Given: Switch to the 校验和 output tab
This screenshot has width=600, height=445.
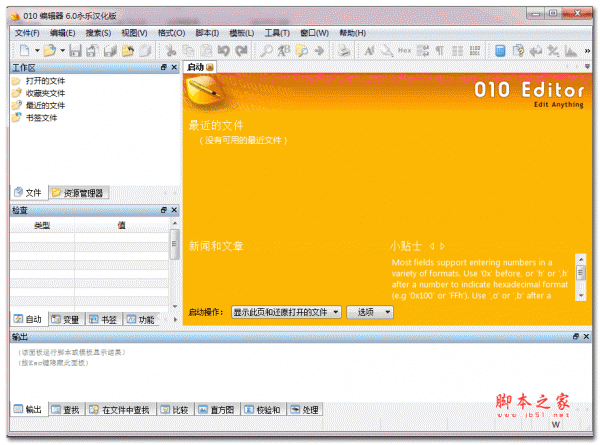Looking at the screenshot, I should click(263, 409).
